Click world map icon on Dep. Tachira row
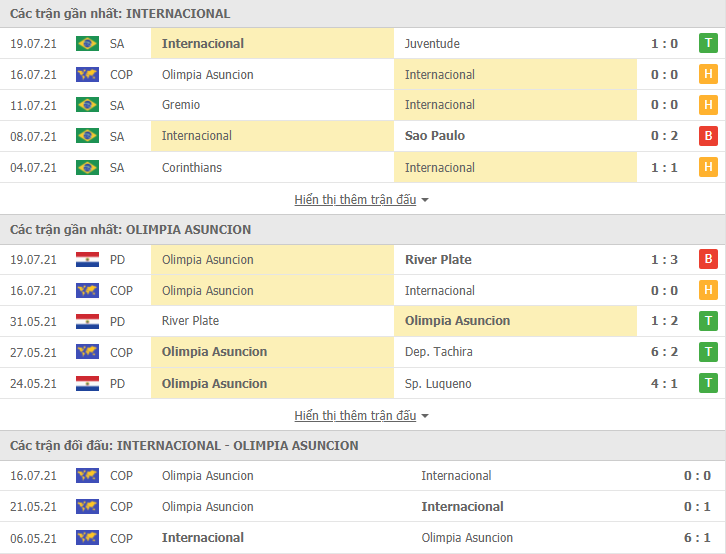Image resolution: width=726 pixels, height=554 pixels. tap(87, 352)
